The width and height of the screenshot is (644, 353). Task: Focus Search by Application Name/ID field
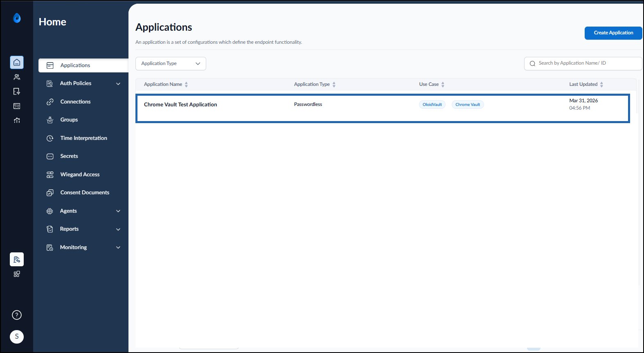583,63
